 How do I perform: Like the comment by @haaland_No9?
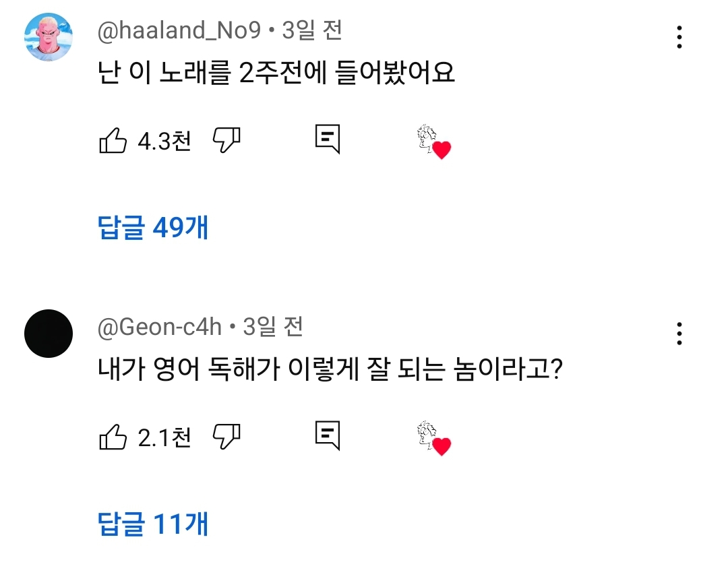click(x=113, y=141)
